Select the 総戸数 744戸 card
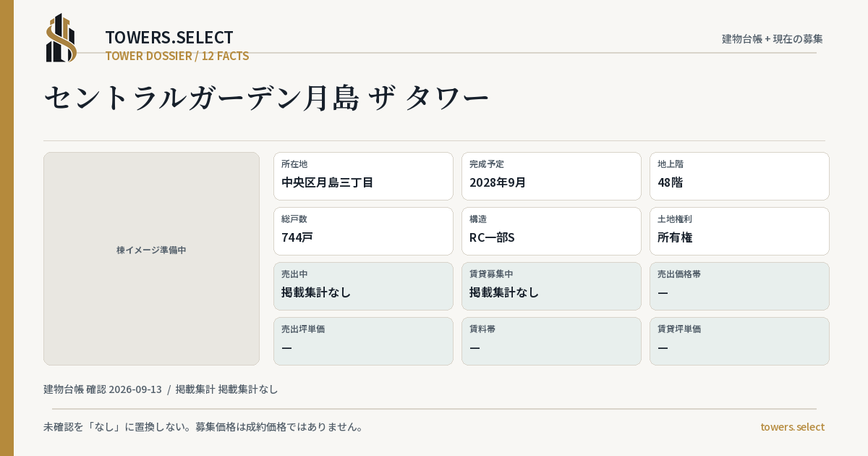This screenshot has height=456, width=868. (x=363, y=231)
